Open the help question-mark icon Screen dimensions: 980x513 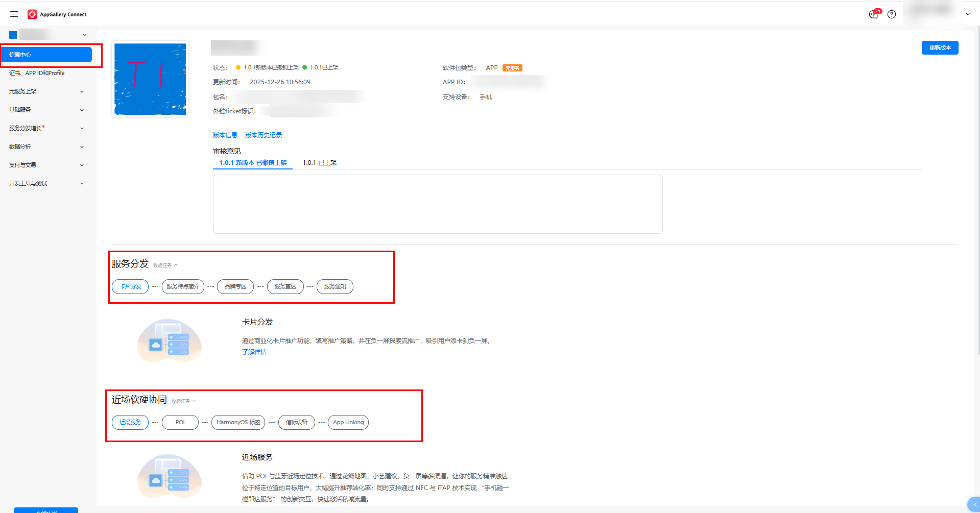tap(892, 14)
